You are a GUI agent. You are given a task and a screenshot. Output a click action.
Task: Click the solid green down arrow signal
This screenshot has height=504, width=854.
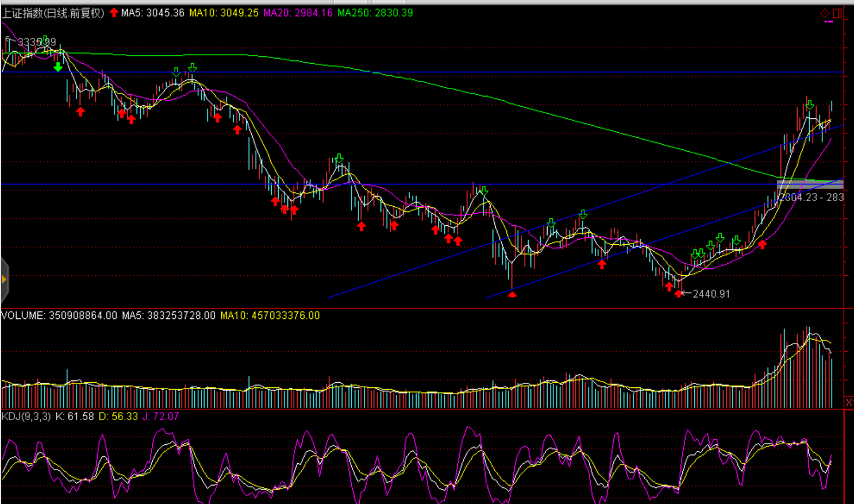58,67
